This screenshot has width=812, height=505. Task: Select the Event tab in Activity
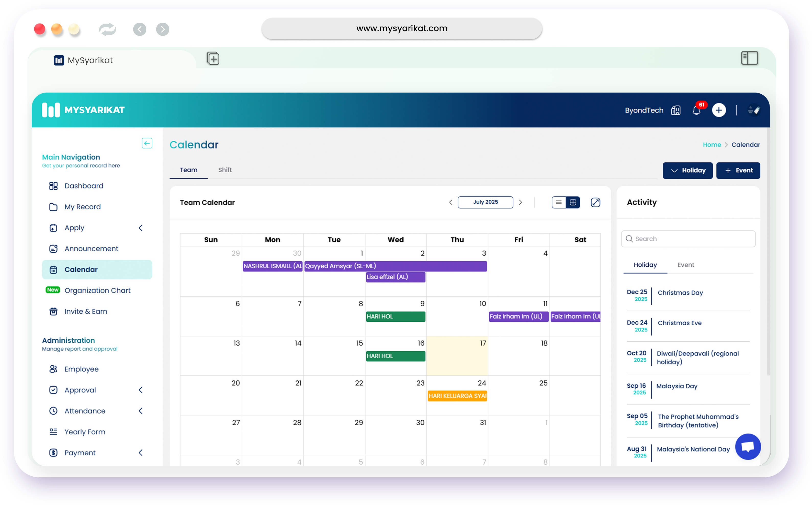pyautogui.click(x=686, y=265)
